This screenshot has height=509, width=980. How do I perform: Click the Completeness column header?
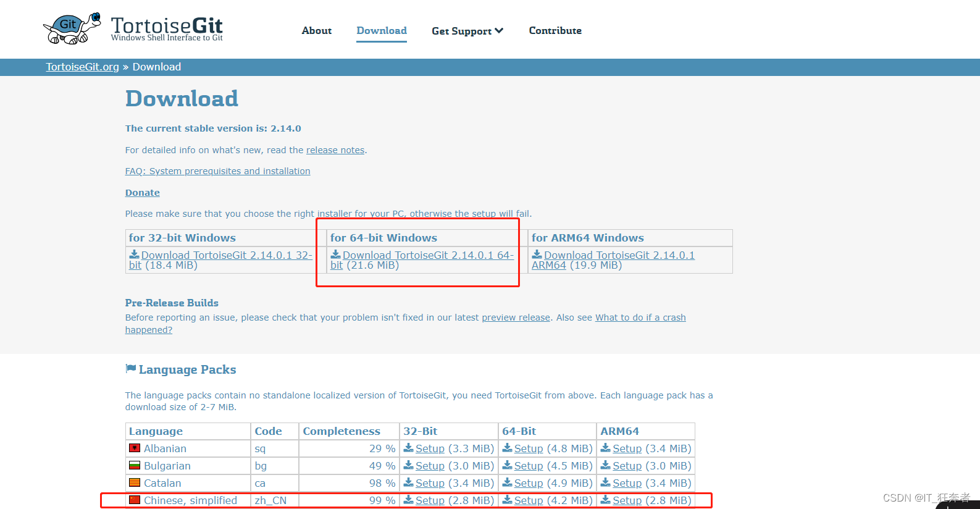pyautogui.click(x=350, y=431)
